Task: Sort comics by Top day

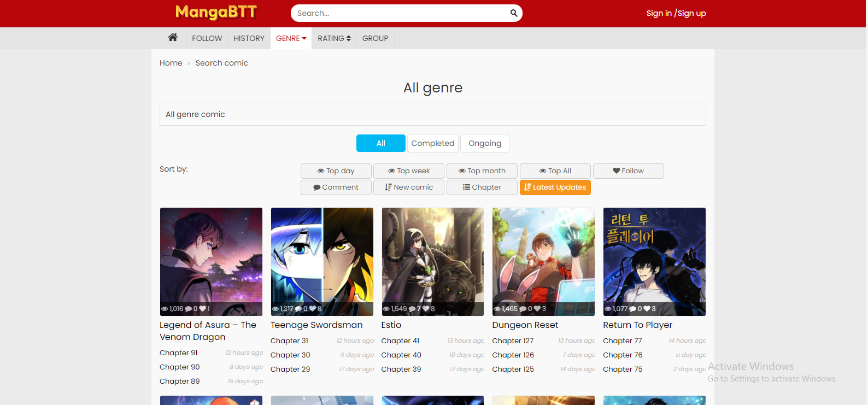Action: point(336,171)
